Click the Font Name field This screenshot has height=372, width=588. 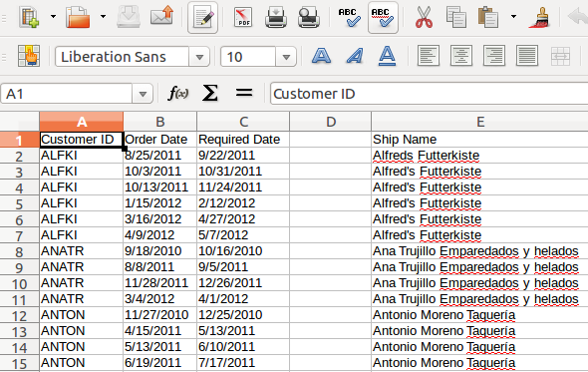tap(123, 57)
